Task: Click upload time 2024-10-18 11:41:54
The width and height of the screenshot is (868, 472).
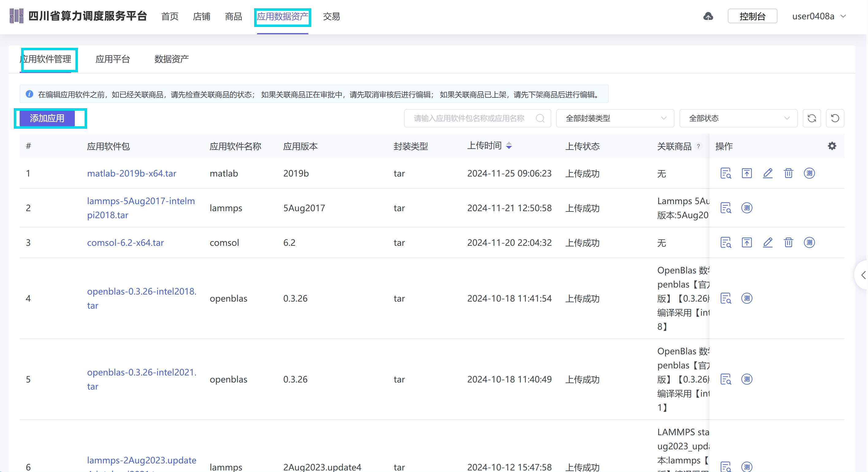Action: 509,299
